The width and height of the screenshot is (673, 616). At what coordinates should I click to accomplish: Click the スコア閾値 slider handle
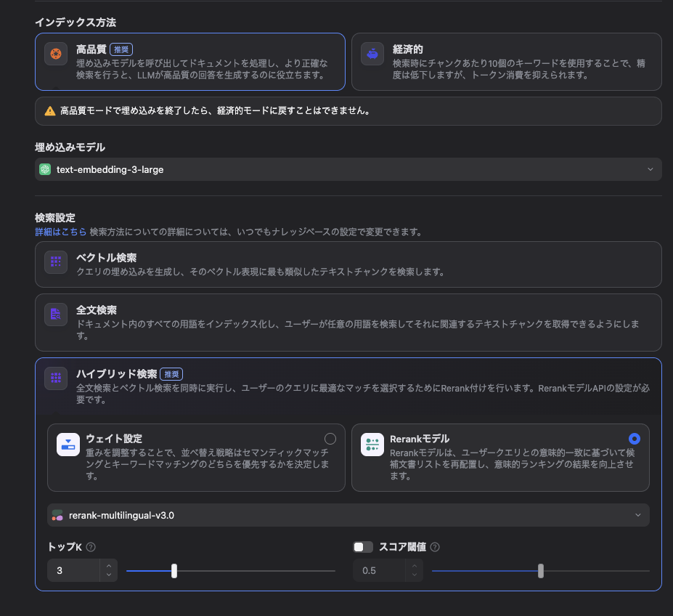click(x=541, y=572)
